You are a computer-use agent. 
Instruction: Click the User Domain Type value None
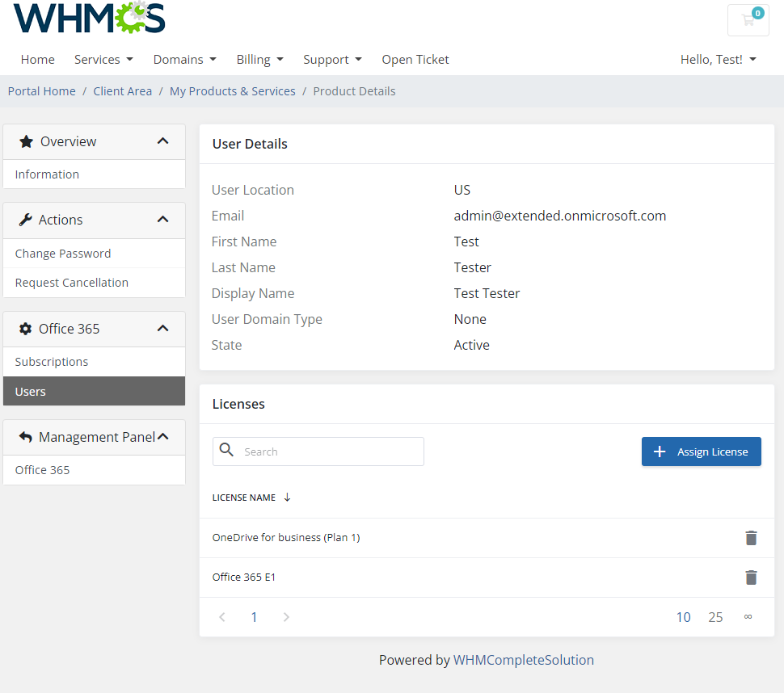tap(470, 319)
